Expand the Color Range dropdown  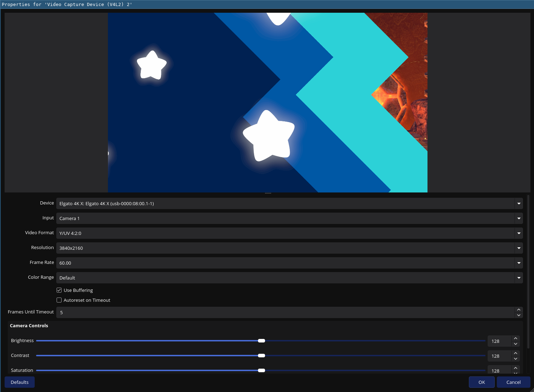click(x=289, y=278)
